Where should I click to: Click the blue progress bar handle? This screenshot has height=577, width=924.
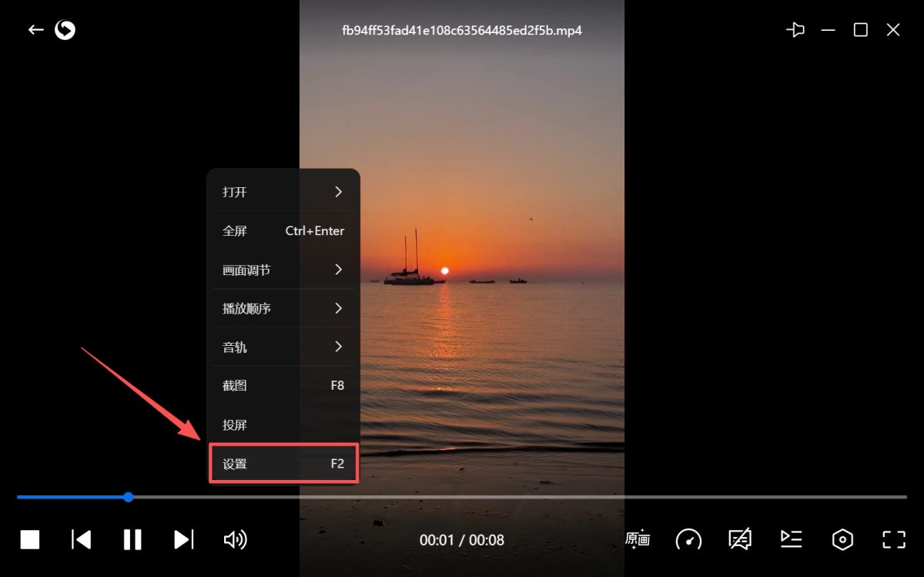(x=129, y=497)
